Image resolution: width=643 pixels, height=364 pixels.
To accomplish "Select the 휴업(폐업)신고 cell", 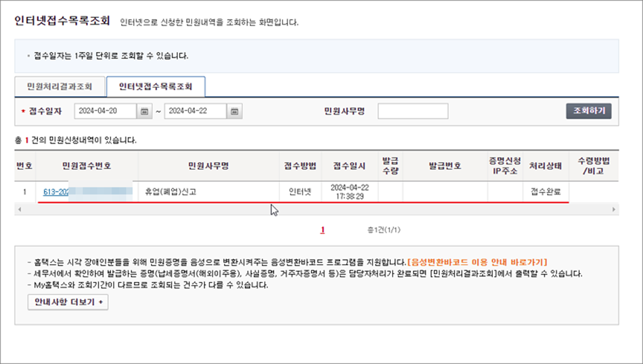I will [209, 193].
